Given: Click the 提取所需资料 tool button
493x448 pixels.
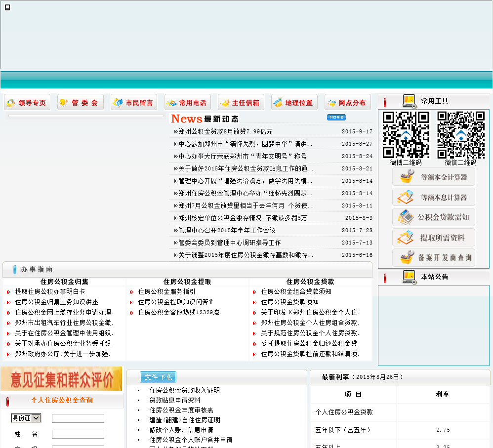Looking at the screenshot, I should [433, 238].
